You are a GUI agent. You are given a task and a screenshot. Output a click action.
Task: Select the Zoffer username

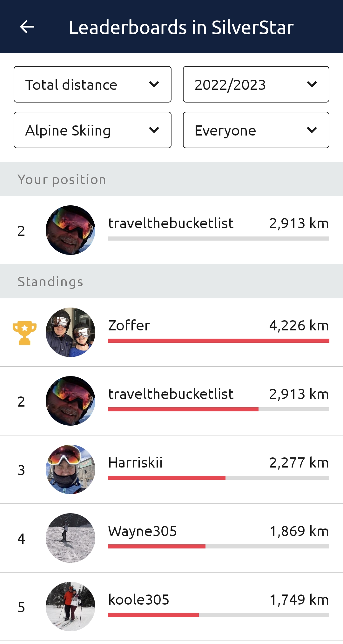129,326
